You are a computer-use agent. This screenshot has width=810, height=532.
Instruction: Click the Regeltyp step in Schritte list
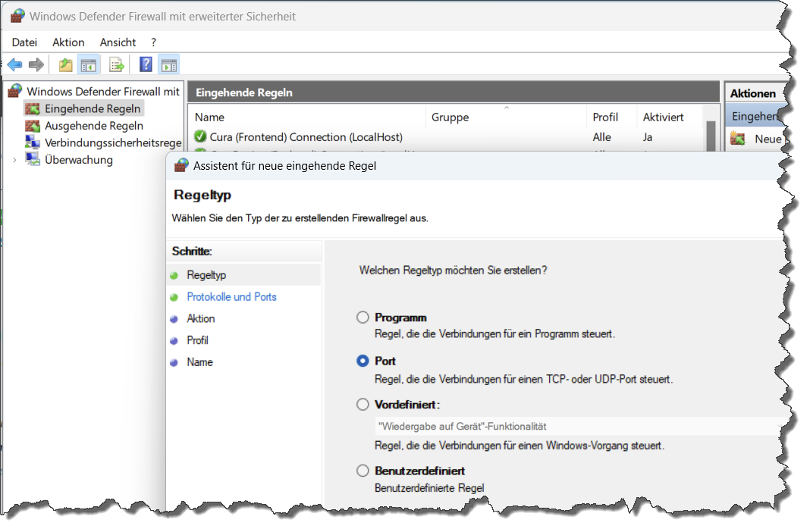point(206,275)
